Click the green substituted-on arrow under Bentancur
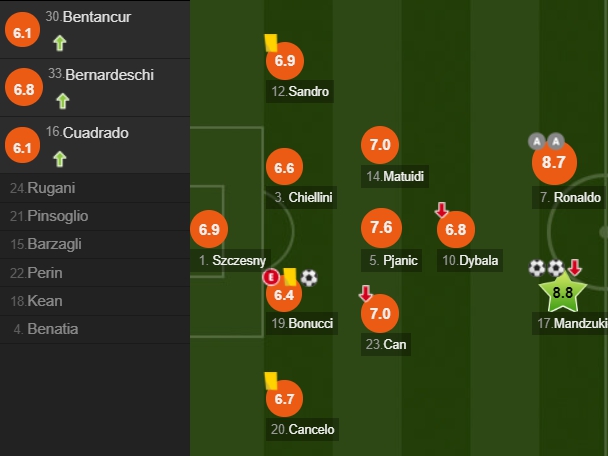 tap(60, 43)
